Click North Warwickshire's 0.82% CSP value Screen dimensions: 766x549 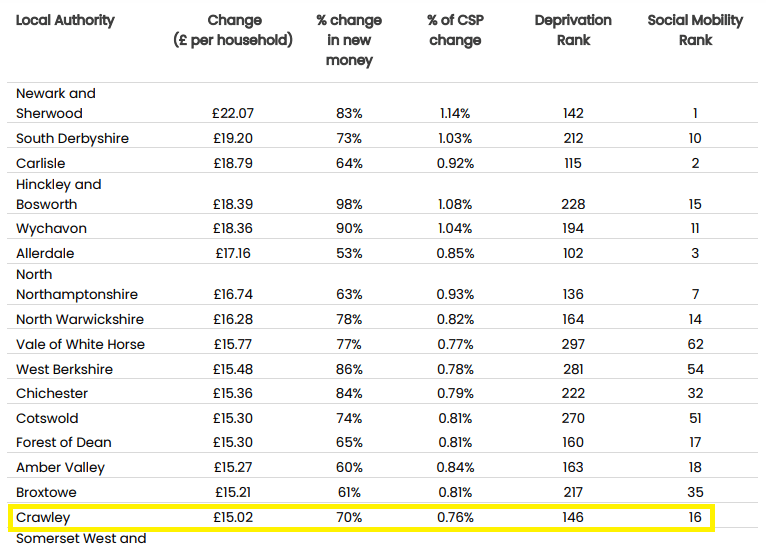pyautogui.click(x=454, y=320)
